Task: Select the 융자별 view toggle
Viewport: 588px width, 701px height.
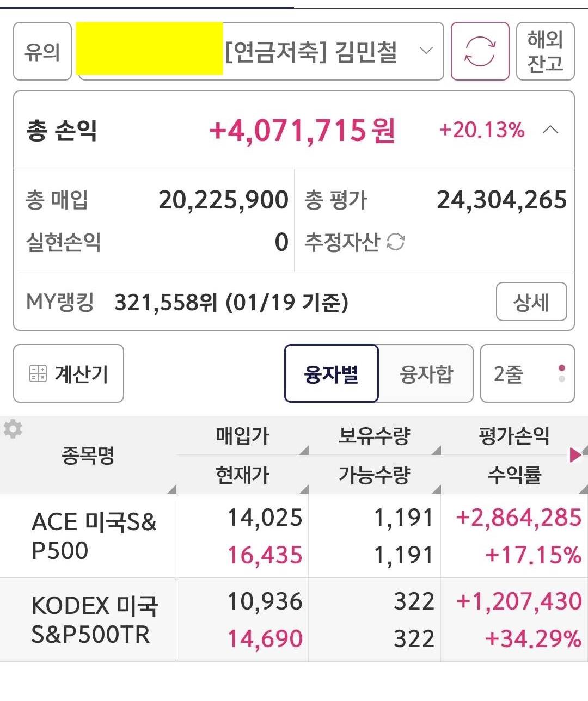Action: [331, 374]
